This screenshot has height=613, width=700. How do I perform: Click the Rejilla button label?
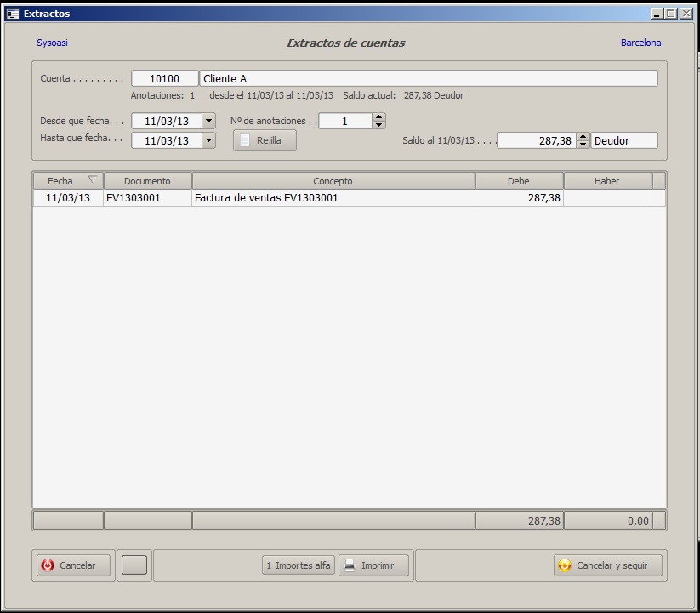[x=269, y=140]
